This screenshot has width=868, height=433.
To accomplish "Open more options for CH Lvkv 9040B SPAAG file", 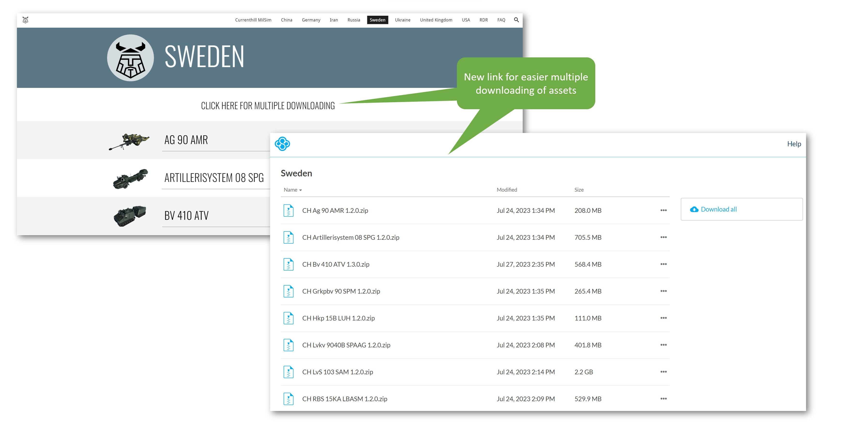I will pyautogui.click(x=664, y=345).
